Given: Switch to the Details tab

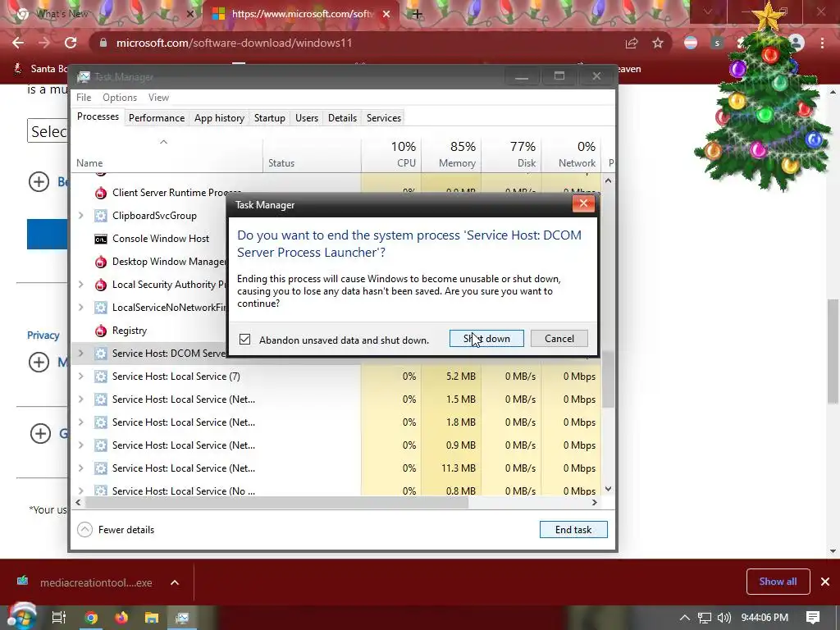Looking at the screenshot, I should (x=342, y=118).
